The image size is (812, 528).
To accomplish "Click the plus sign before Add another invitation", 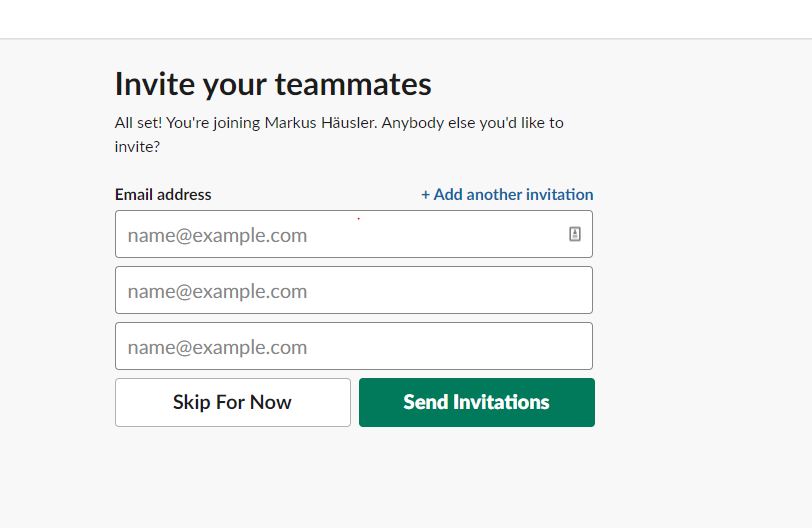I will tap(425, 194).
